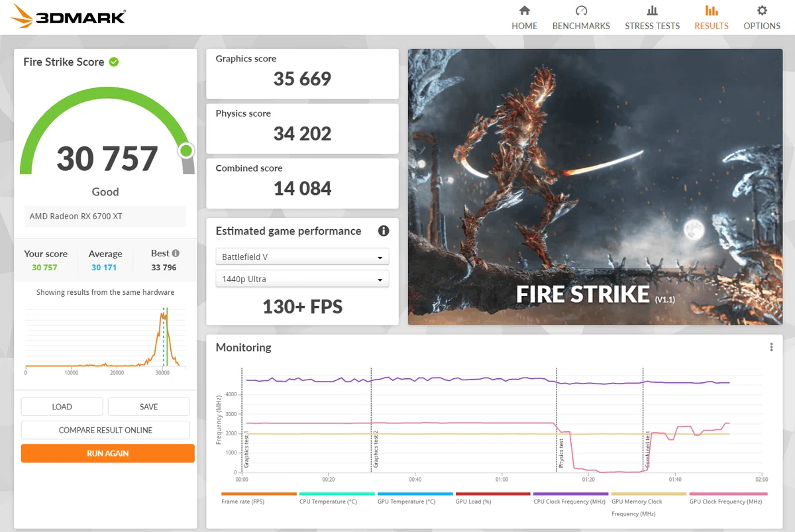Click the green validation checkmark beside Fire Strike Score

coord(114,62)
